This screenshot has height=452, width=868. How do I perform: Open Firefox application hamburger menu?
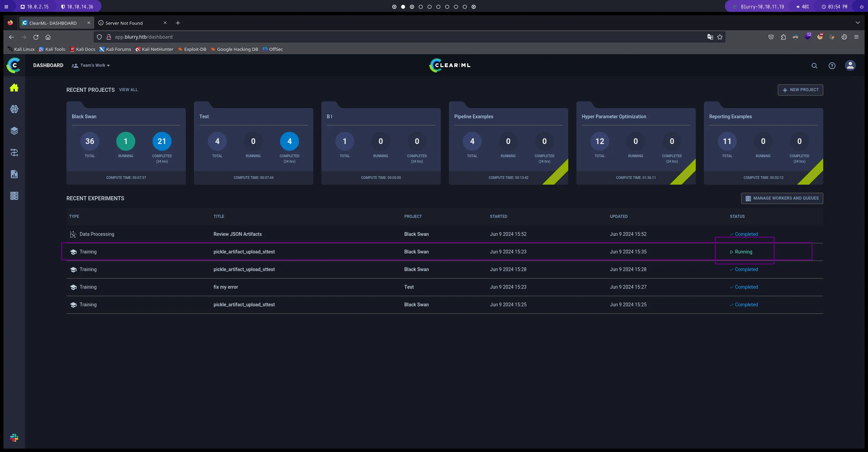856,37
